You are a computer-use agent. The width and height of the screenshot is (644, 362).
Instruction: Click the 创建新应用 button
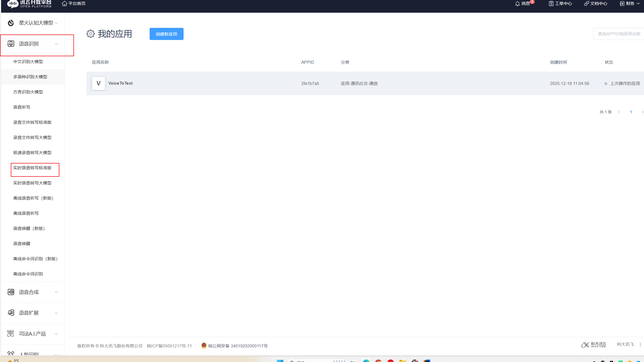point(166,34)
